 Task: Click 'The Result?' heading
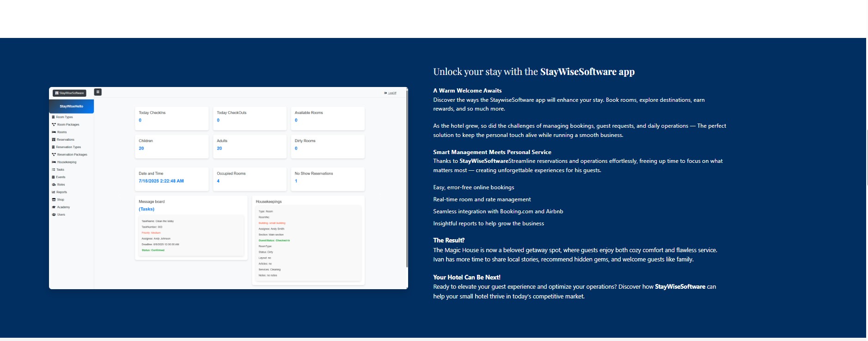449,240
